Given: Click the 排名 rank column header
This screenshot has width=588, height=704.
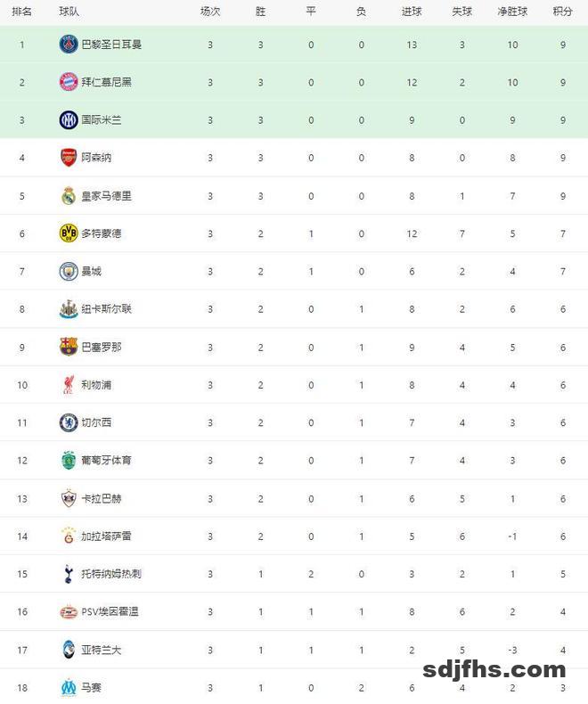Looking at the screenshot, I should pyautogui.click(x=22, y=12).
